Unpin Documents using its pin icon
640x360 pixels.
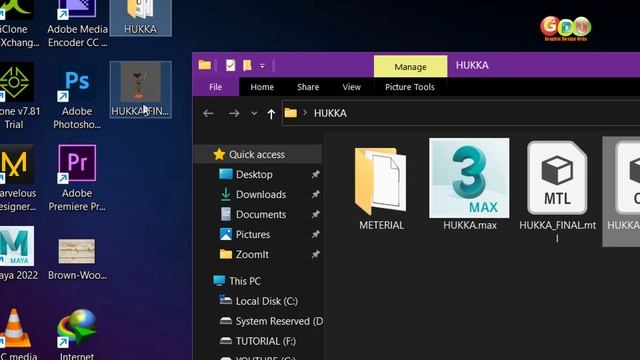click(x=316, y=214)
